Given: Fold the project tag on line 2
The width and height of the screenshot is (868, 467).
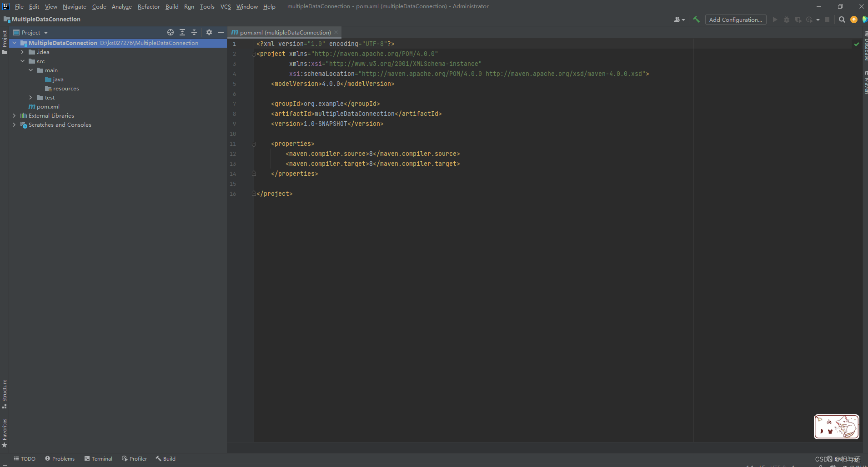Looking at the screenshot, I should click(254, 54).
